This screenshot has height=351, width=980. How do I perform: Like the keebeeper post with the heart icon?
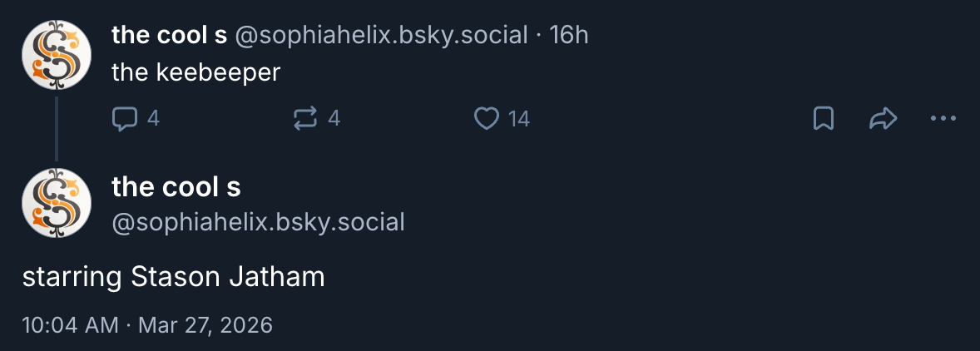tap(486, 119)
